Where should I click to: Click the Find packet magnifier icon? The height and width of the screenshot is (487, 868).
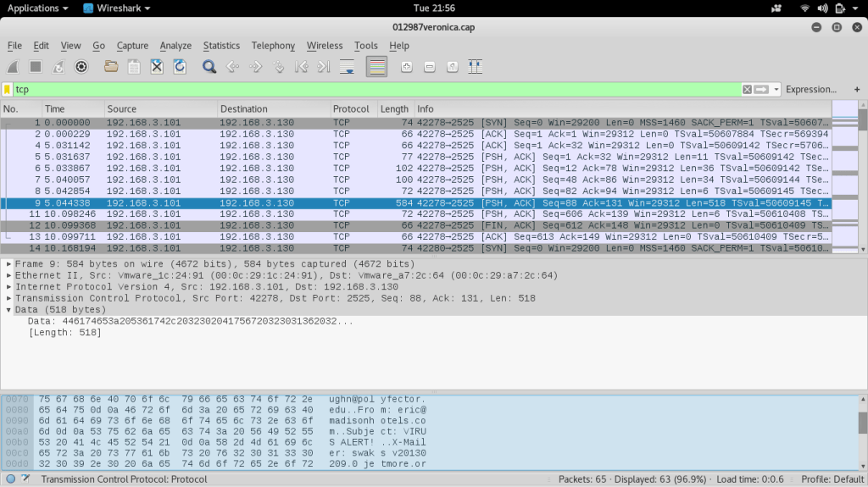(x=209, y=67)
